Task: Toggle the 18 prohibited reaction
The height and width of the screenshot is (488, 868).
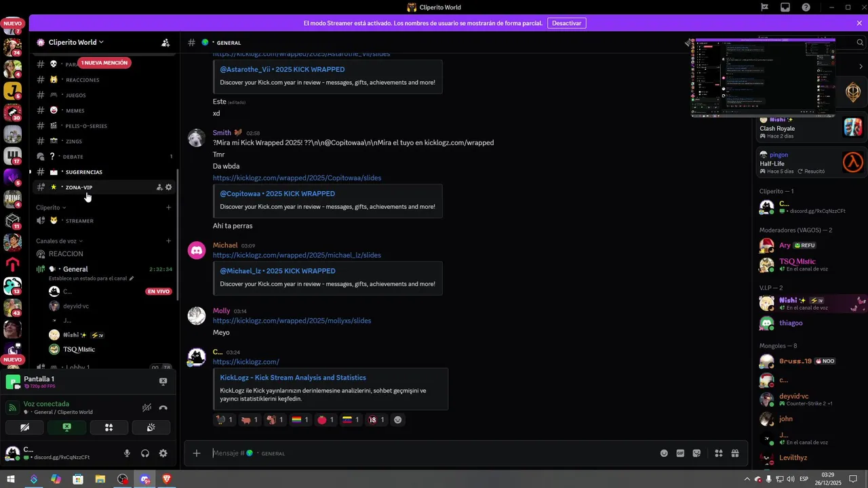Action: 376,420
